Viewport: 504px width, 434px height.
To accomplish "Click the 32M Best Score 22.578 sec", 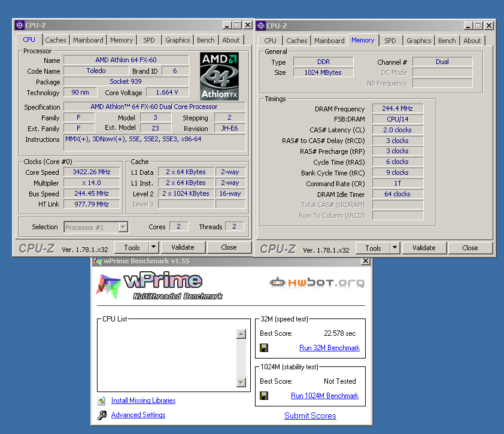I will point(340,333).
